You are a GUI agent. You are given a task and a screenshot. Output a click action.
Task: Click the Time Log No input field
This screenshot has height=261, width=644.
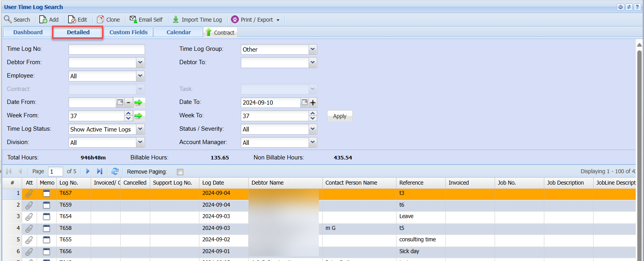click(106, 49)
